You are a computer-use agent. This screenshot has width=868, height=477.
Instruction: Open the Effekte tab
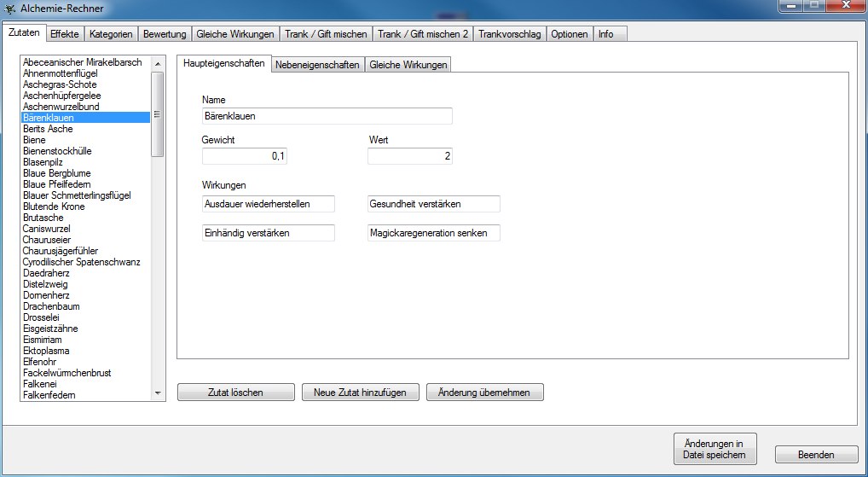click(x=65, y=34)
